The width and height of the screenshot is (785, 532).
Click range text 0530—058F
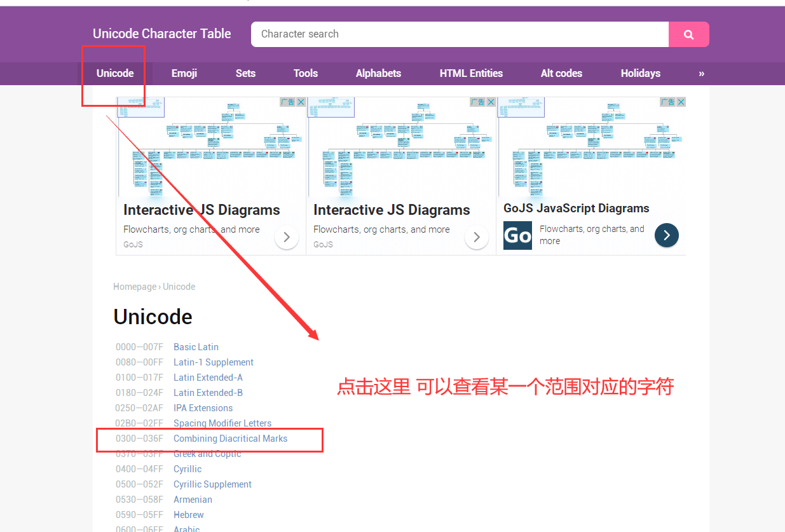(x=139, y=500)
